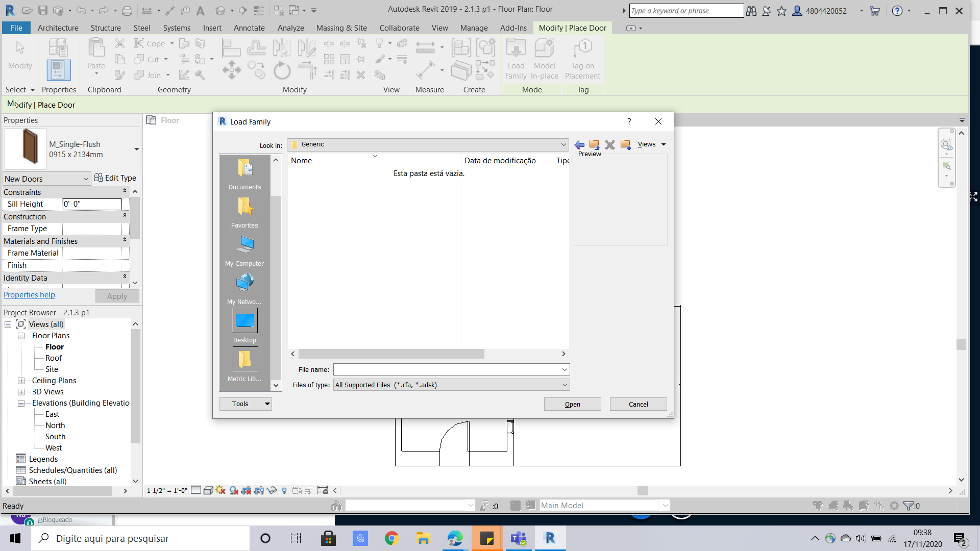Create a new folder in Load Family dialog
The image size is (980, 551).
click(x=625, y=145)
